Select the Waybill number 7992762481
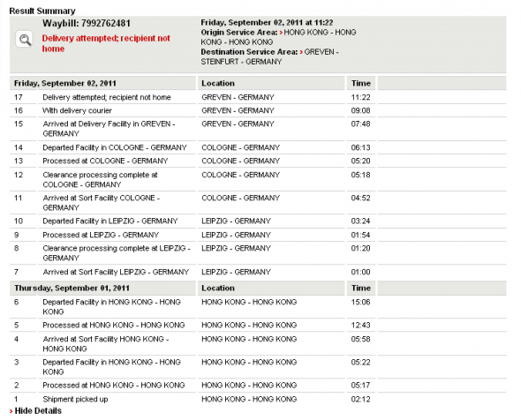Viewport: 521px width, 420px height. coord(106,24)
